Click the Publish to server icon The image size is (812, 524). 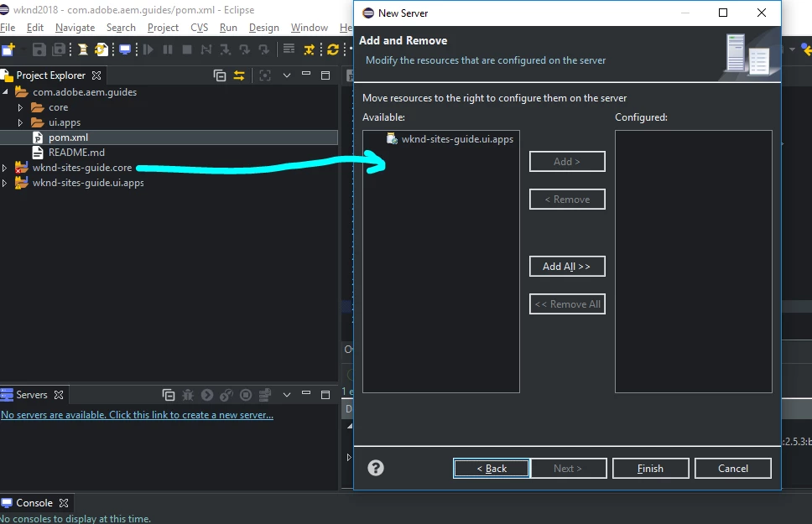265,395
